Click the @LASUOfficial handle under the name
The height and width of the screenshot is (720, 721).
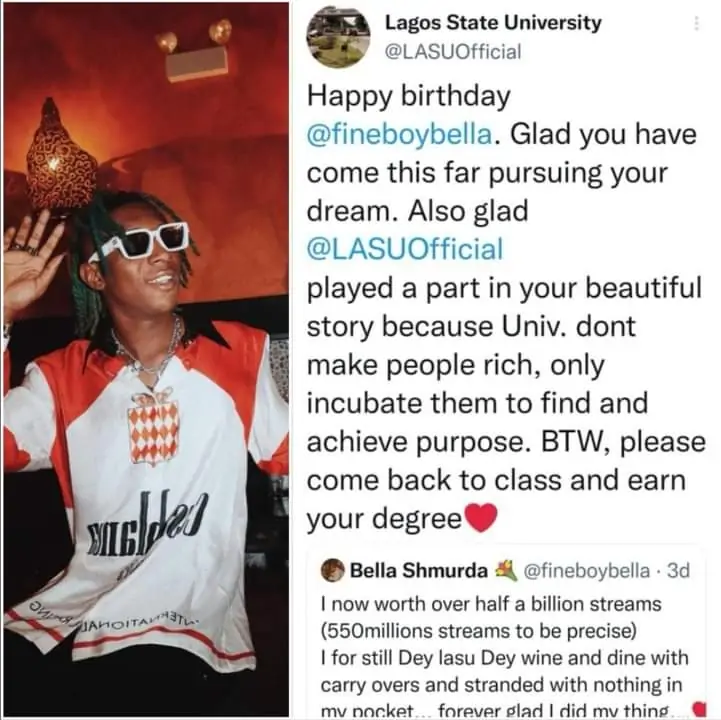coord(453,52)
